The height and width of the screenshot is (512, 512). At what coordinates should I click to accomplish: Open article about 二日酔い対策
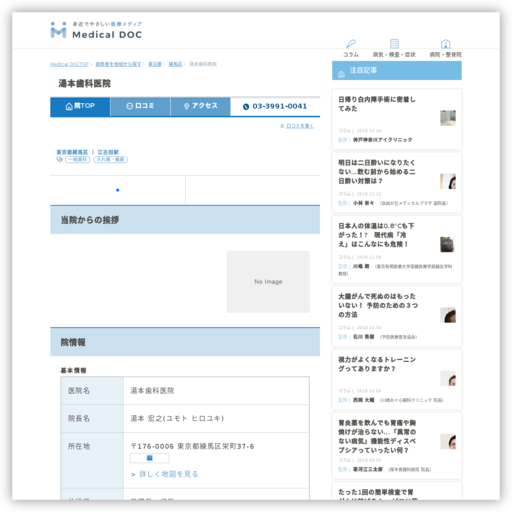[377, 172]
